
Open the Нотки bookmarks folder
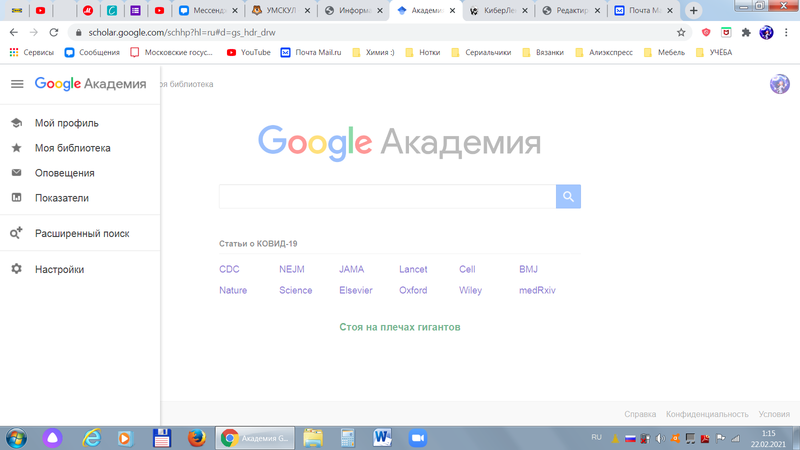click(422, 52)
